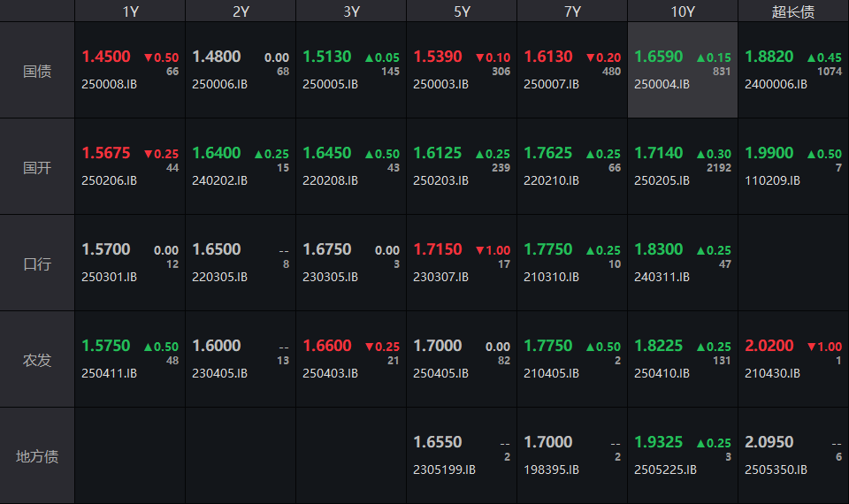Click the 5Y column header
This screenshot has height=504, width=849.
tap(462, 11)
